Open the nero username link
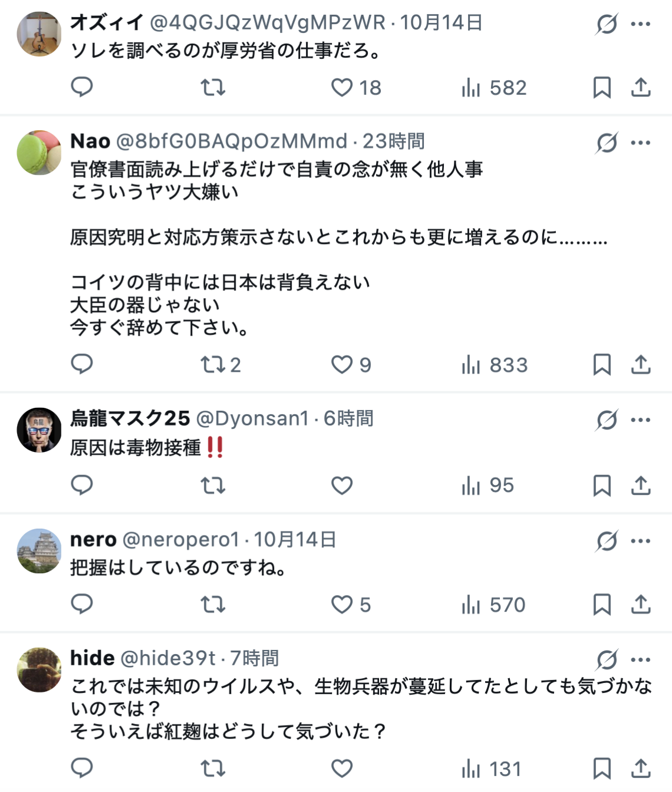 tap(93, 539)
